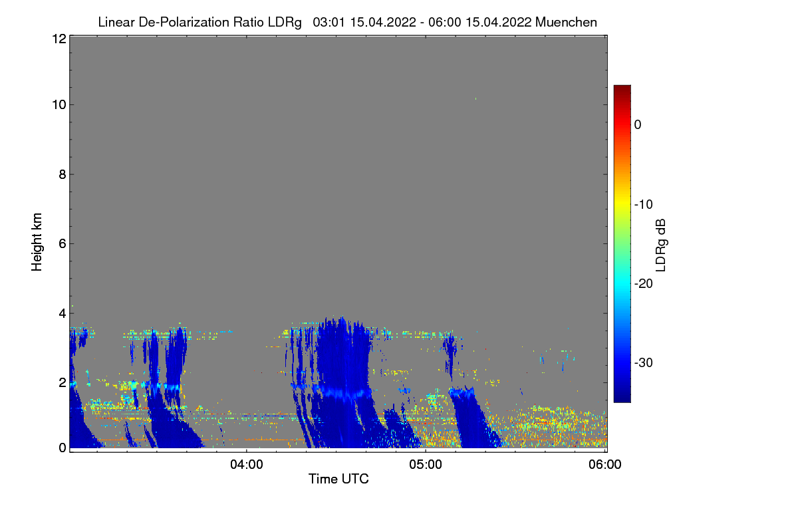Click the '06:00' time tick label
Viewport: 798px width, 532px height.
click(x=605, y=465)
